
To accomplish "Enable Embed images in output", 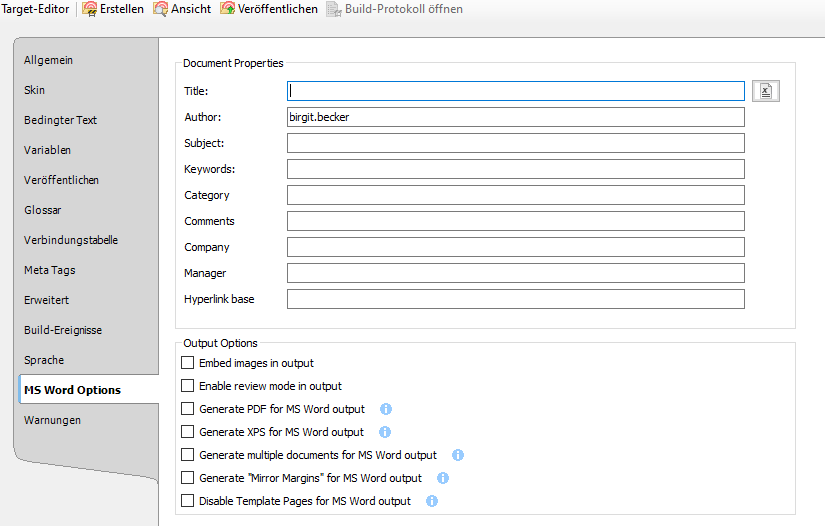I will click(187, 363).
